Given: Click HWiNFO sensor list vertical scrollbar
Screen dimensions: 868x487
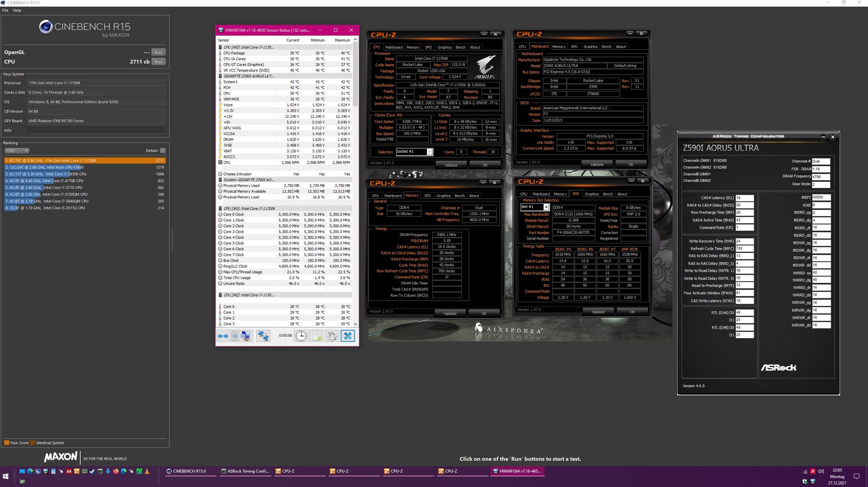Looking at the screenshot, I should (355, 182).
